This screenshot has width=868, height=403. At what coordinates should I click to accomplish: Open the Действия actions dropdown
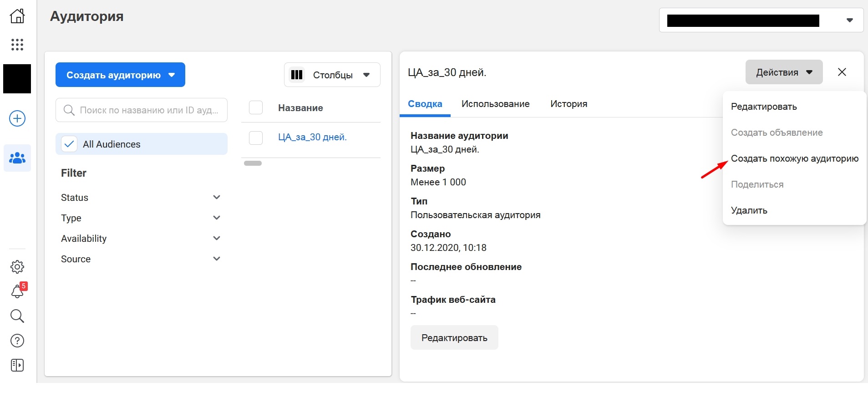784,72
